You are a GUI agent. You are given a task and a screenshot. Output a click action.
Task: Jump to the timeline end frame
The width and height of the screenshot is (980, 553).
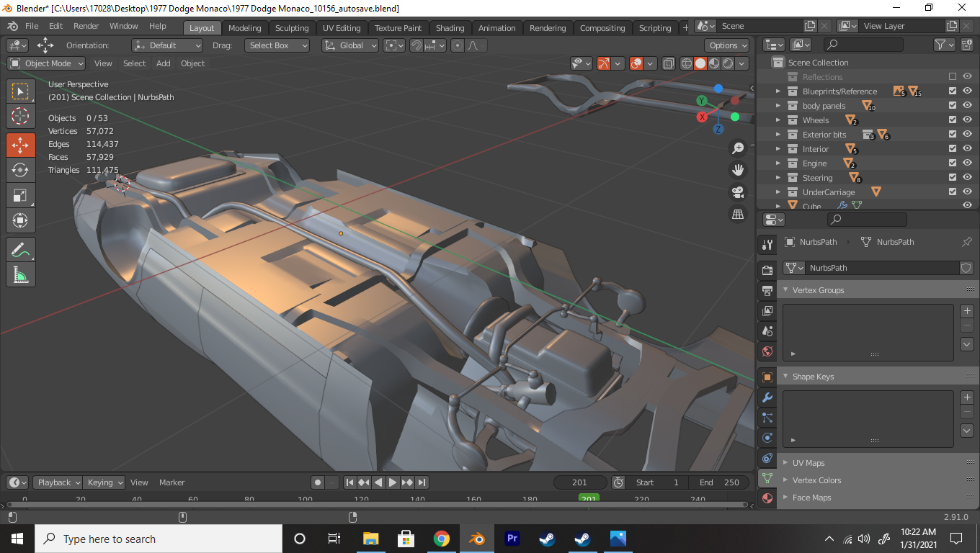click(422, 482)
